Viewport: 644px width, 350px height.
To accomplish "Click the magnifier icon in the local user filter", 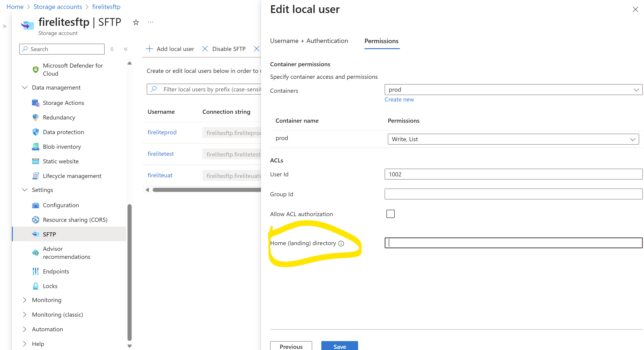I will pos(154,89).
